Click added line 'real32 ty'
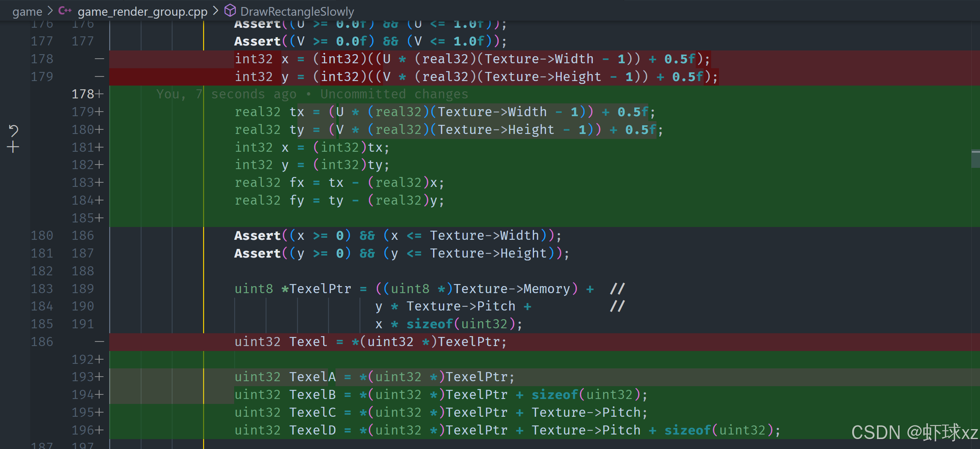This screenshot has width=980, height=449. (449, 130)
